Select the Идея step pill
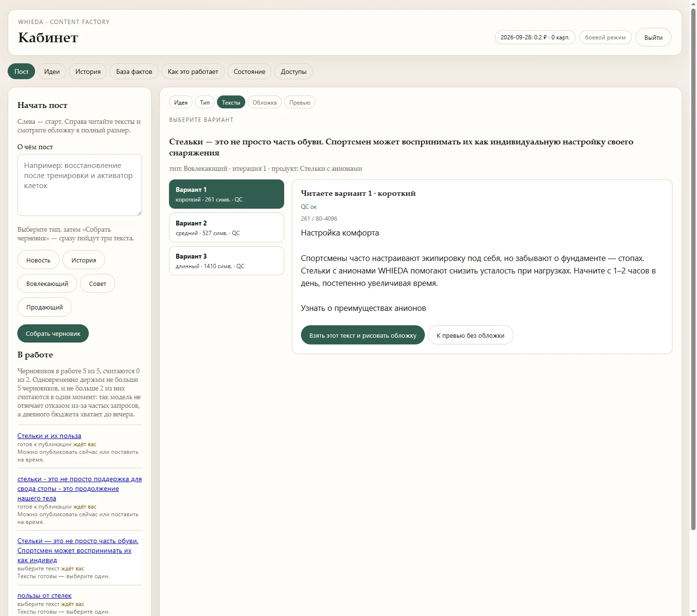Screen dimensions: 697x616 pos(180,102)
